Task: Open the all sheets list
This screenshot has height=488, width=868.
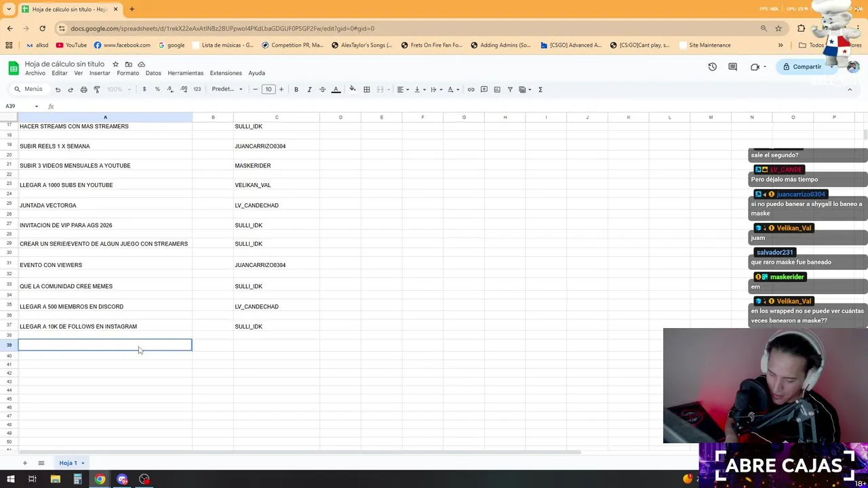Action: (41, 463)
